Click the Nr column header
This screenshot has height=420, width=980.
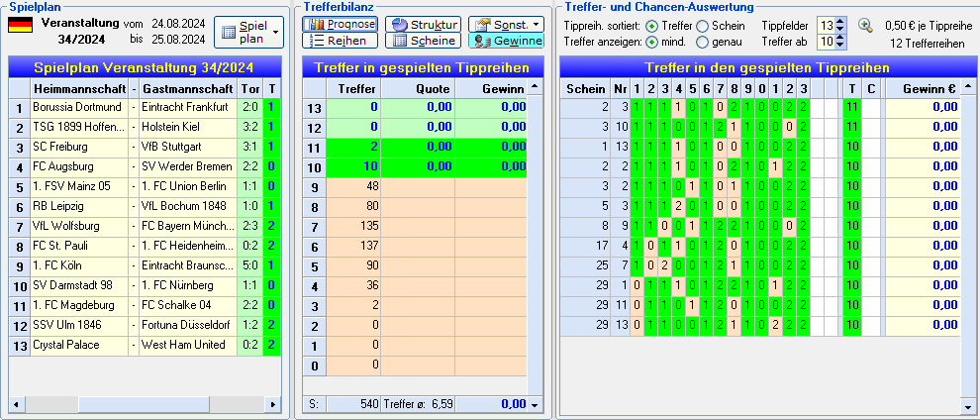[620, 88]
